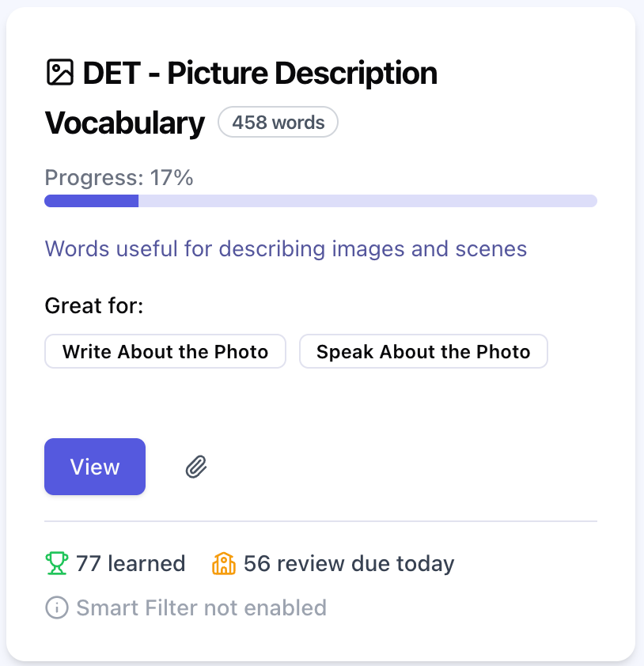Select the "Speak About the Photo" tag
Image resolution: width=644 pixels, height=666 pixels.
[423, 352]
